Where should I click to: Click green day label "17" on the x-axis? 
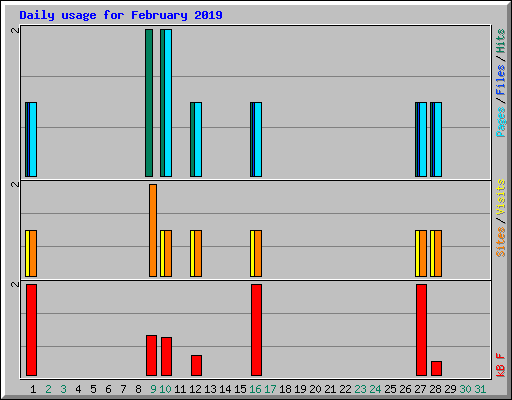coord(270,389)
